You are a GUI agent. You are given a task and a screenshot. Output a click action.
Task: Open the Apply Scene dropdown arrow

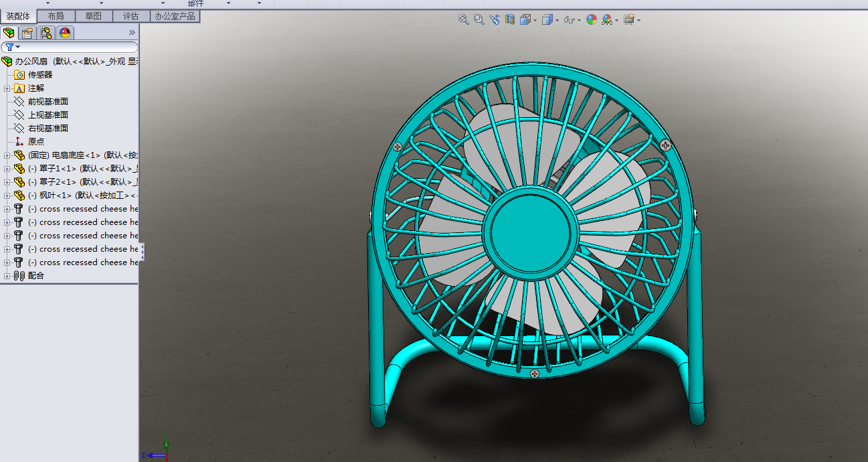point(616,21)
